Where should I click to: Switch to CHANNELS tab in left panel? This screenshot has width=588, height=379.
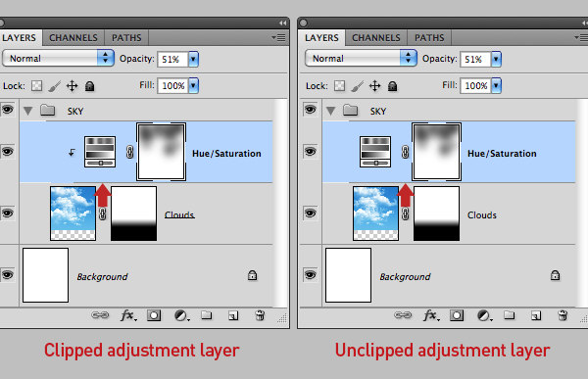tap(73, 38)
